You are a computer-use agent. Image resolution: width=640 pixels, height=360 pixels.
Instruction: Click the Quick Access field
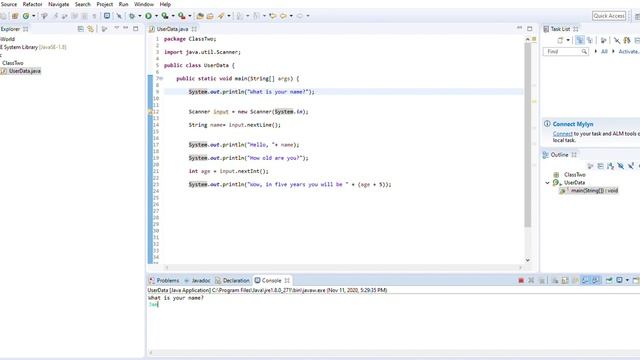609,16
